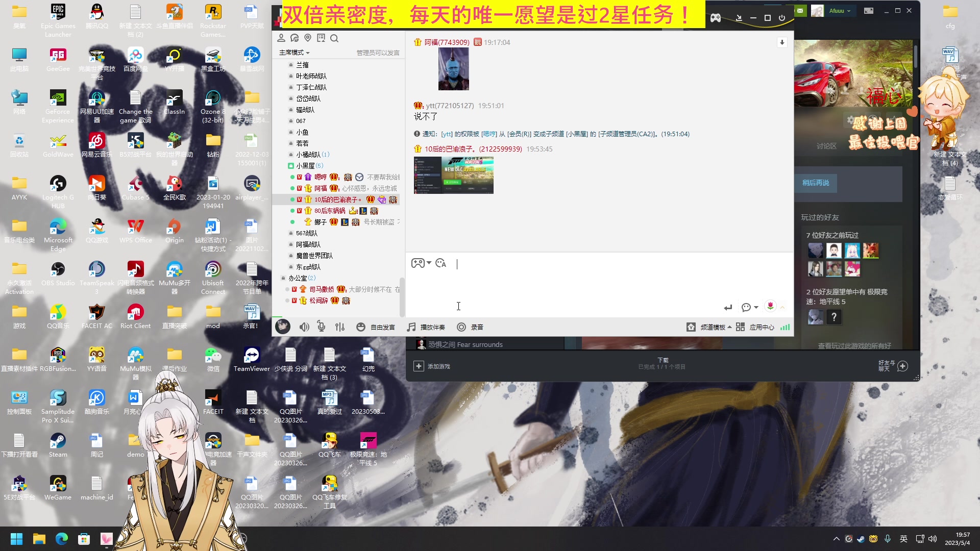Open the Yondu image posted by 阿福
The image size is (980, 551).
(x=453, y=69)
